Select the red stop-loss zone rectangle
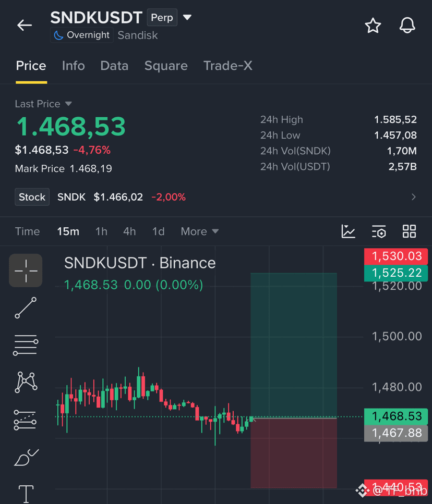Viewport: 432px width, 504px height. click(x=294, y=453)
